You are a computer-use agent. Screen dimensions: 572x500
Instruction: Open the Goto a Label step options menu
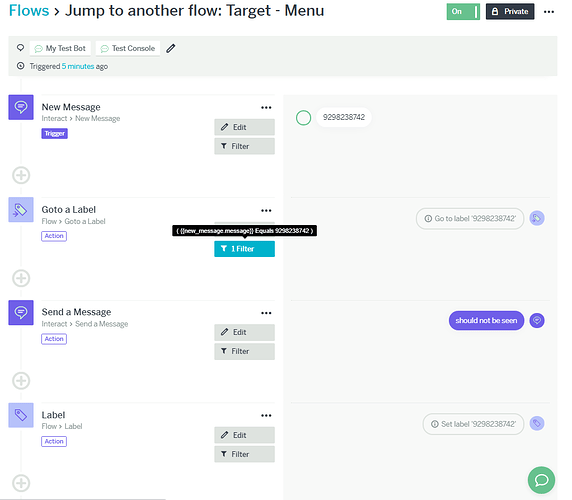(266, 210)
